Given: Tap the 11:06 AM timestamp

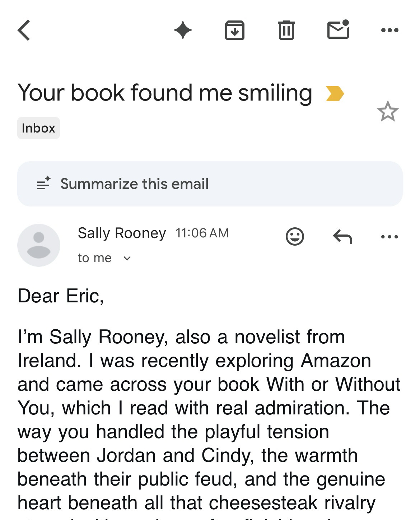Looking at the screenshot, I should point(202,233).
